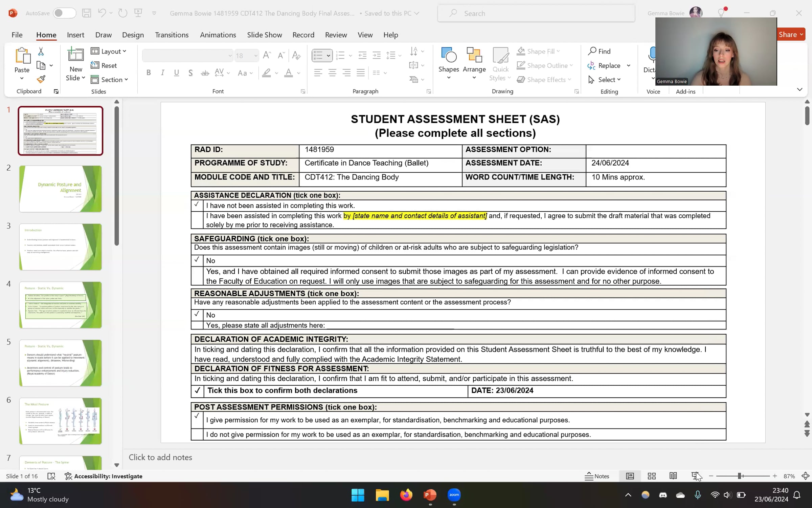Open the font size combo box
This screenshot has height=508, width=812.
(x=246, y=55)
